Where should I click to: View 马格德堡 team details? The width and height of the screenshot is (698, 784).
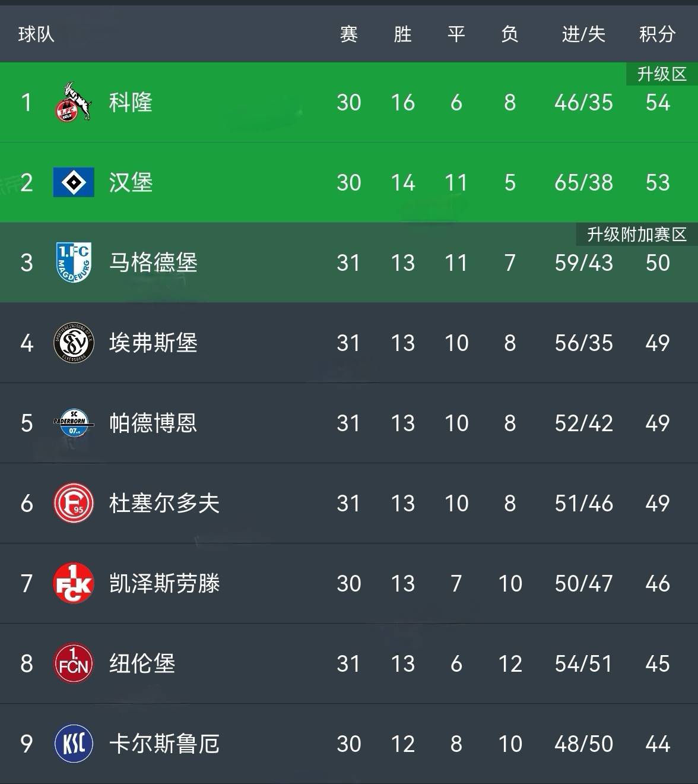pyautogui.click(x=153, y=263)
